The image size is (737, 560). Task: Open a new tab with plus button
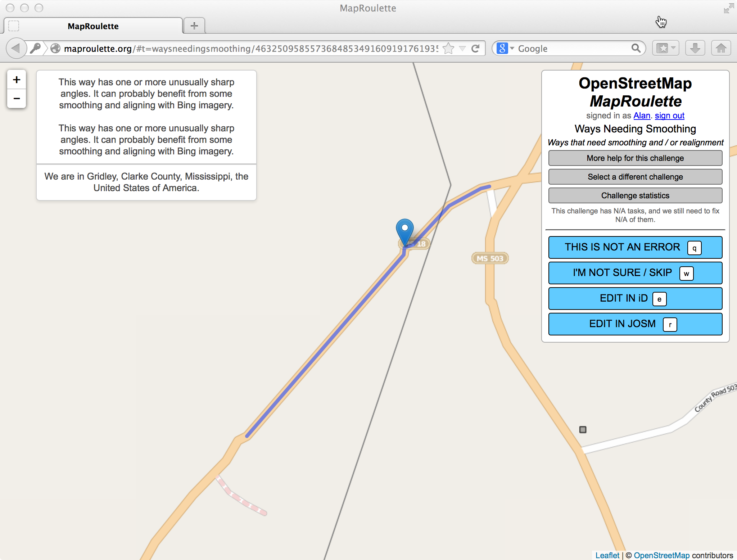194,26
